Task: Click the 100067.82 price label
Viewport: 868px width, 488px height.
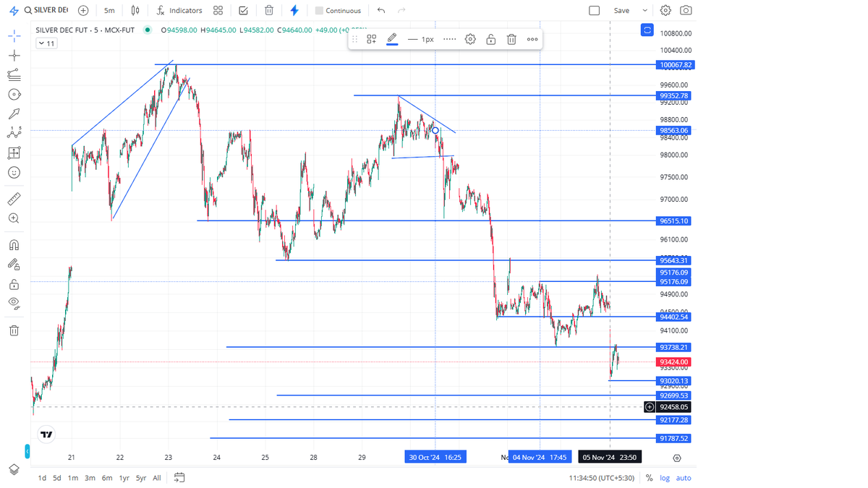Action: pos(676,65)
